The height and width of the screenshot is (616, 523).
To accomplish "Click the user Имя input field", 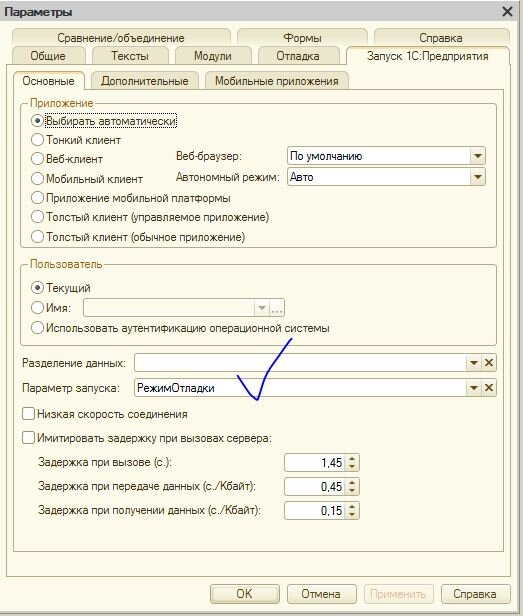I will (169, 308).
